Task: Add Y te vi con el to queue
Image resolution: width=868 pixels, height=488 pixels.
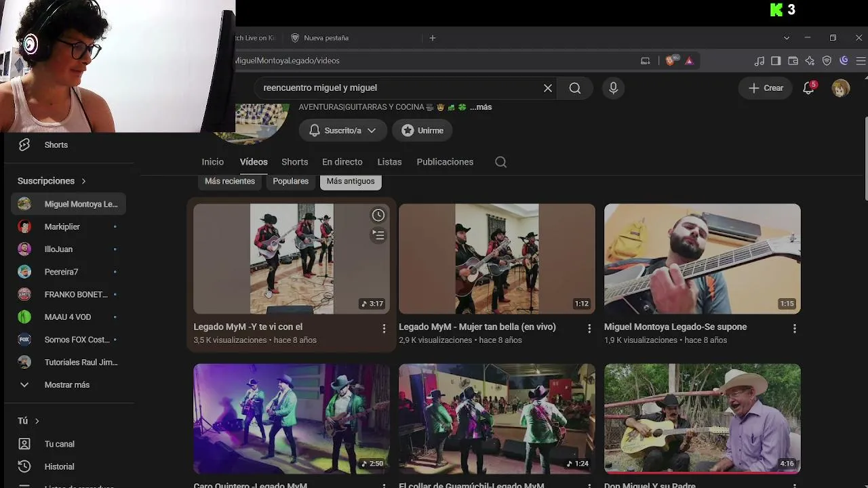Action: [378, 235]
